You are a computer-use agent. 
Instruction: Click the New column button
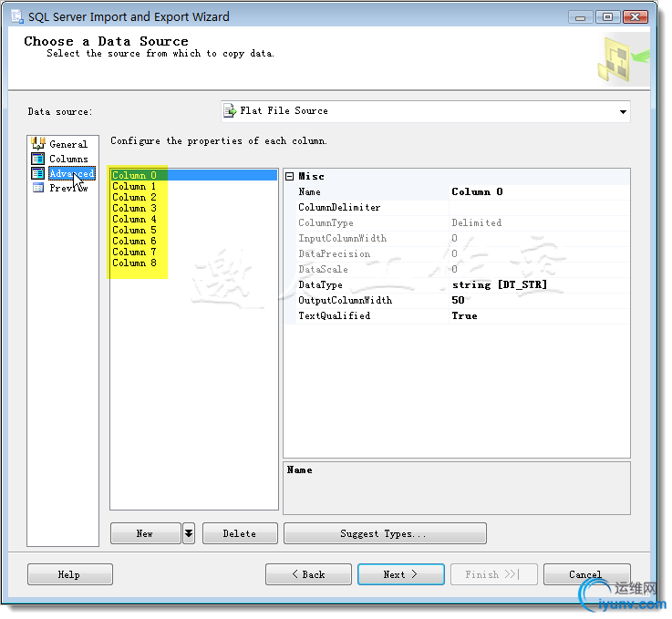(x=145, y=533)
